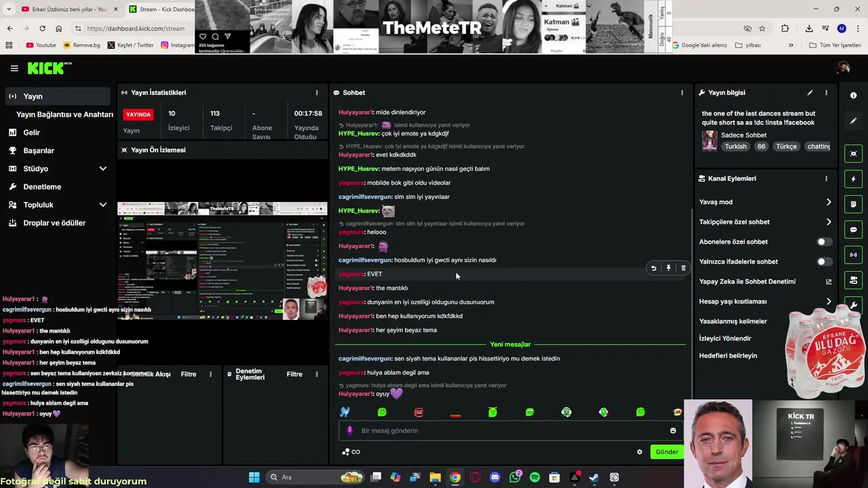Viewport: 868px width, 488px height.
Task: Click the stream preview thumbnail
Action: pyautogui.click(x=222, y=260)
